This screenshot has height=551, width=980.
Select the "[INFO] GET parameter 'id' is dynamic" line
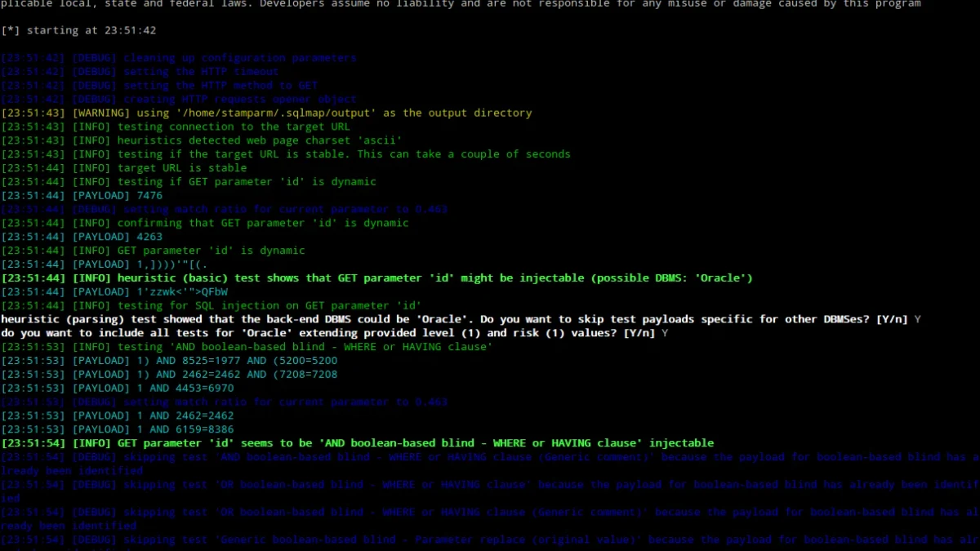pos(154,251)
